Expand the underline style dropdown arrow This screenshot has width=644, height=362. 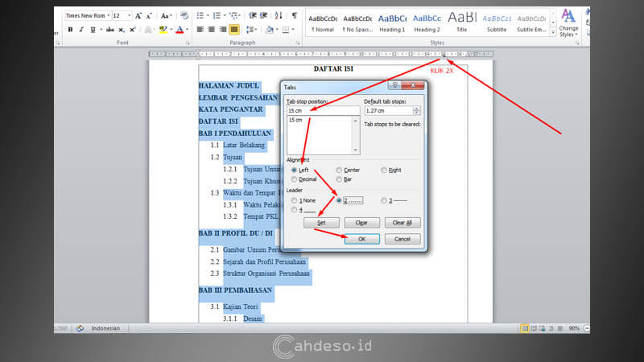point(101,30)
